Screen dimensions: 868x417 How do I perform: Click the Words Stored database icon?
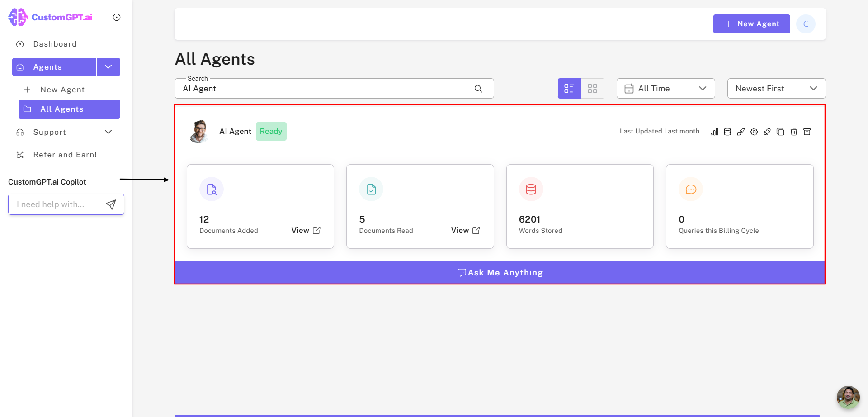531,189
